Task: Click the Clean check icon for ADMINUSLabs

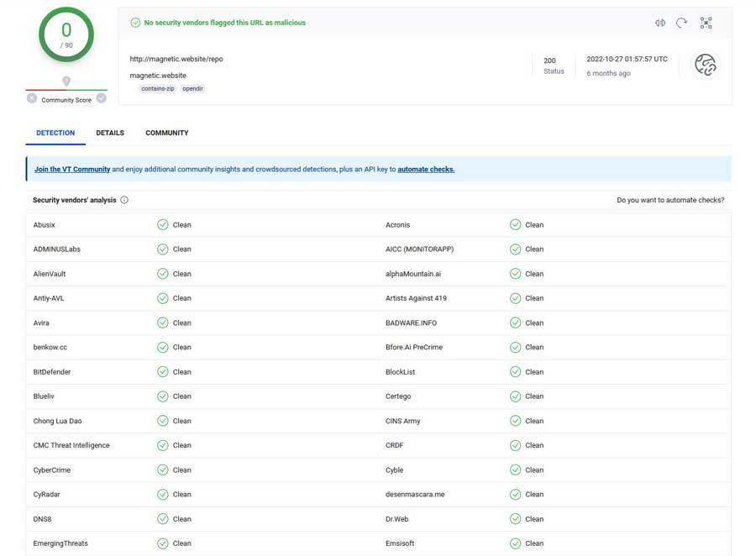Action: click(x=163, y=249)
